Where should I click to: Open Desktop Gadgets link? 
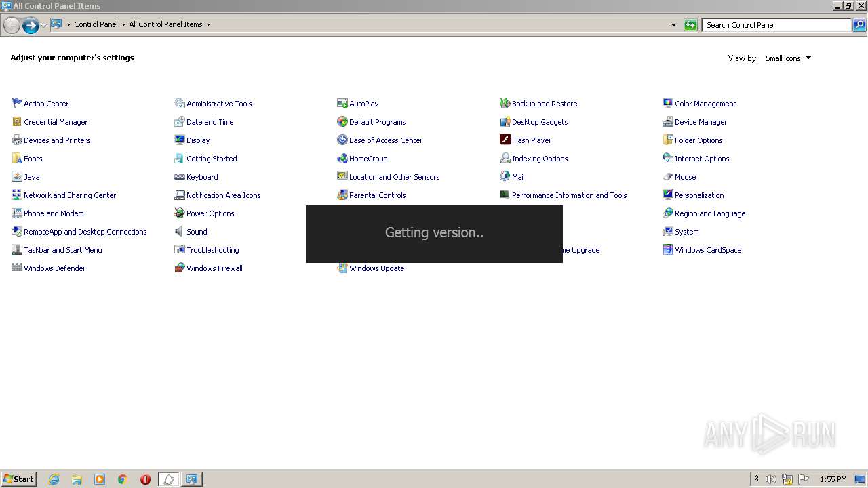[540, 122]
